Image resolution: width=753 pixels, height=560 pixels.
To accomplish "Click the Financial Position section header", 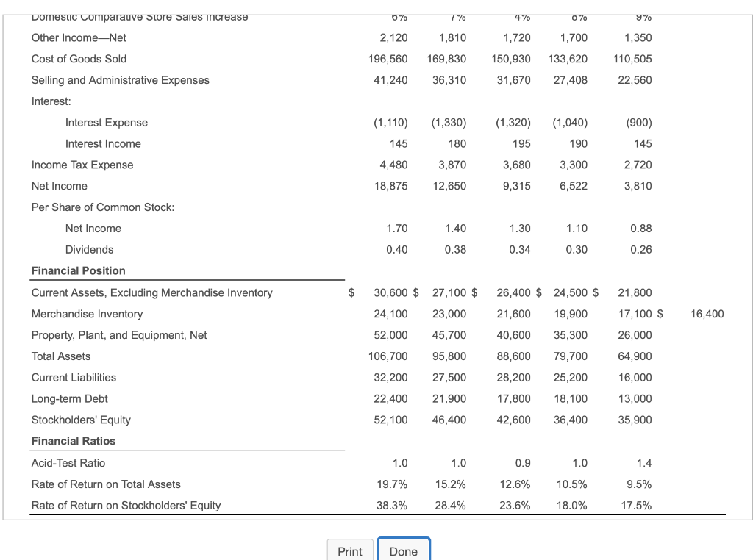I will point(70,270).
